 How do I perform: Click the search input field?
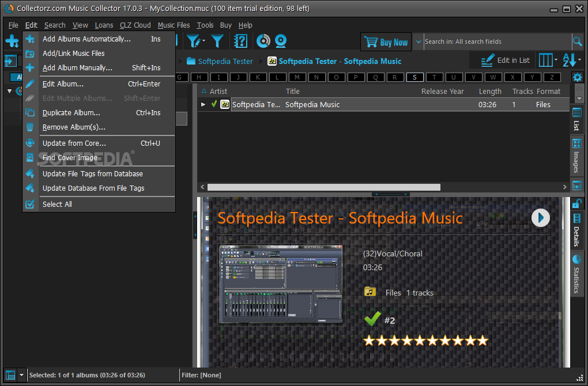[x=497, y=41]
